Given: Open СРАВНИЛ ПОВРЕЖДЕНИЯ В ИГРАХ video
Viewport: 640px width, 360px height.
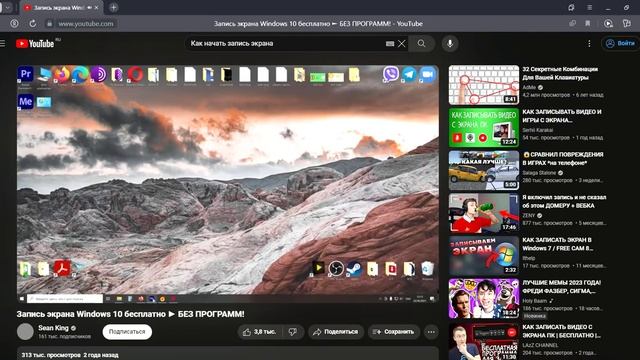Looking at the screenshot, I should (x=563, y=158).
